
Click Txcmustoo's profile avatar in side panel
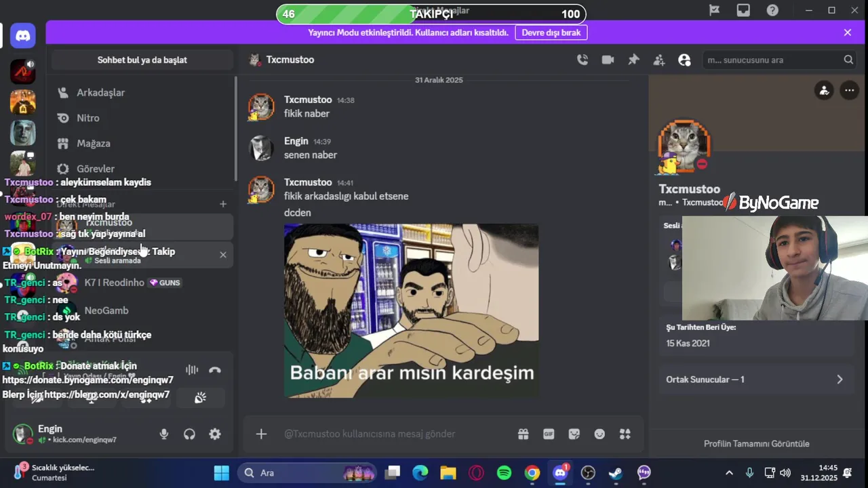[x=684, y=145]
